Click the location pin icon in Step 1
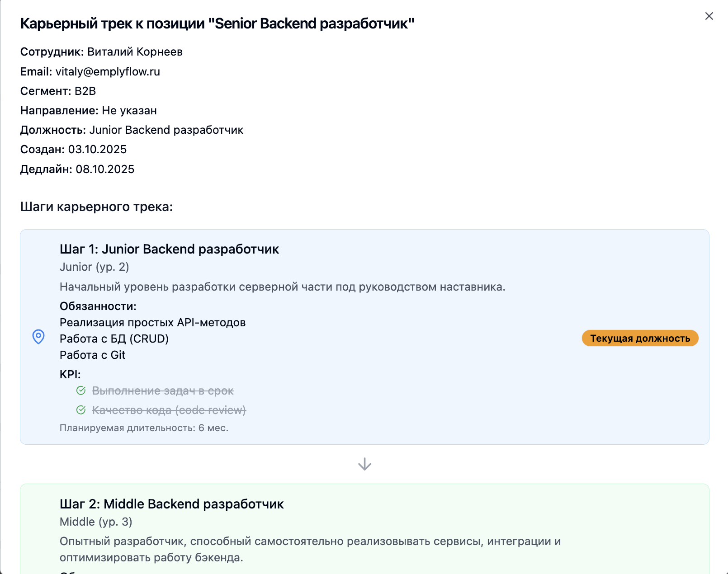The height and width of the screenshot is (574, 728). (38, 337)
